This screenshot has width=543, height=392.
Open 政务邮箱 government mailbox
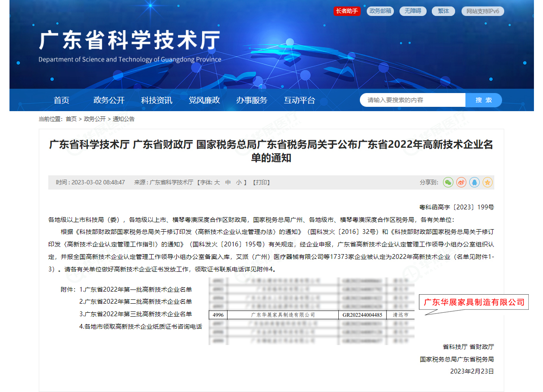point(380,11)
